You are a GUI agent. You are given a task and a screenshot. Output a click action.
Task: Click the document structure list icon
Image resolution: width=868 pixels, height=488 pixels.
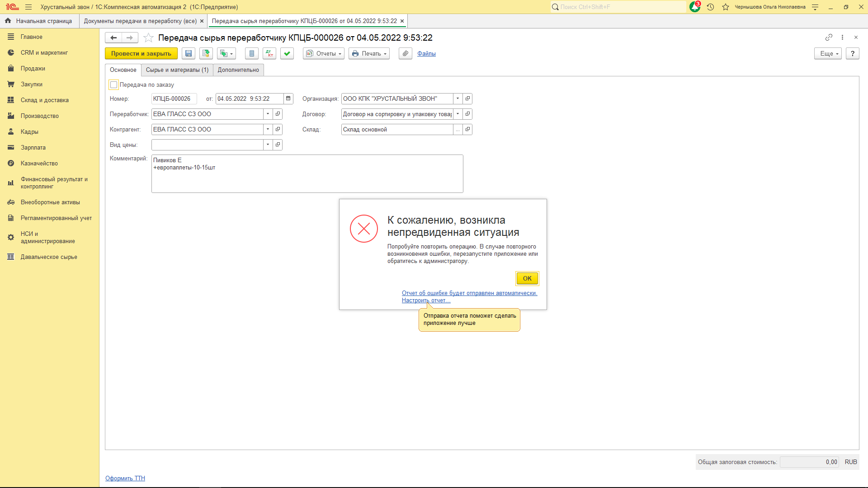pyautogui.click(x=252, y=53)
